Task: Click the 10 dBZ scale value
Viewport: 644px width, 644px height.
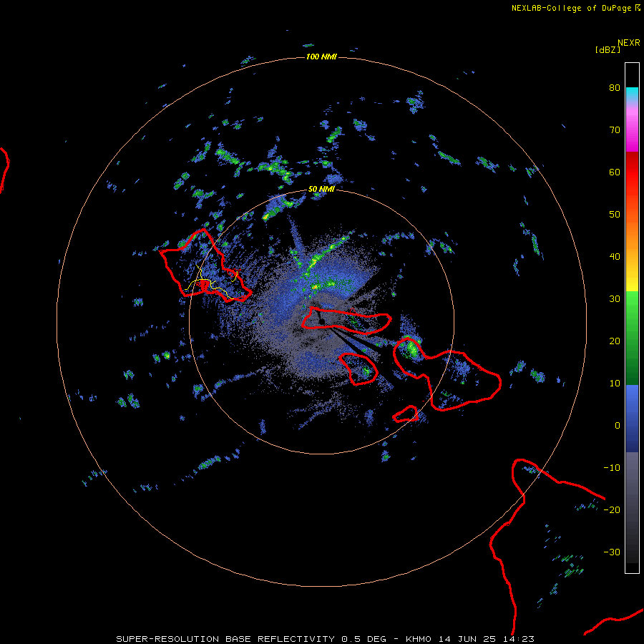Action: point(615,384)
